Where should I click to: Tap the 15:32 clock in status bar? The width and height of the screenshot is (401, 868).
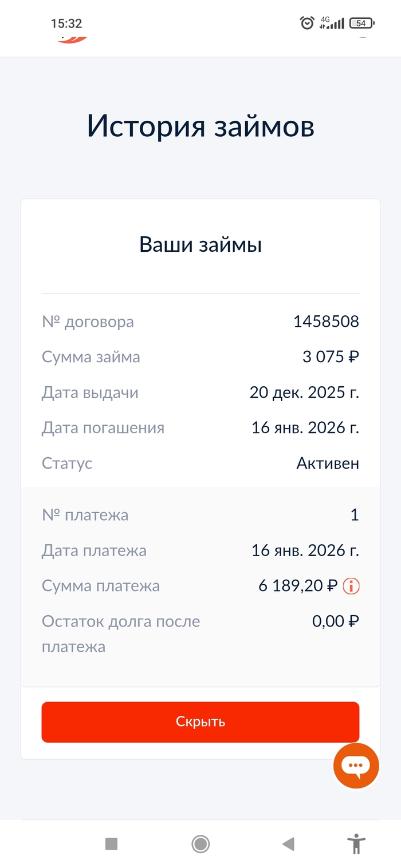(66, 23)
